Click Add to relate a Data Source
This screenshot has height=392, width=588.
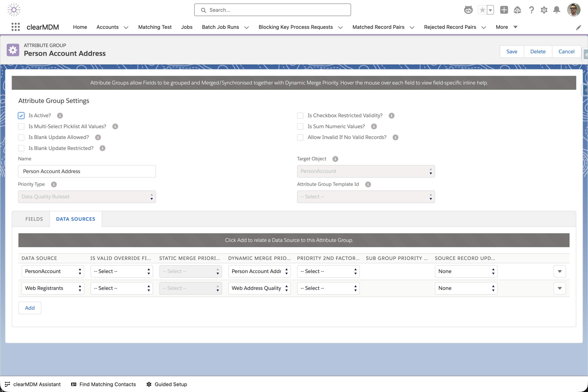[30, 308]
